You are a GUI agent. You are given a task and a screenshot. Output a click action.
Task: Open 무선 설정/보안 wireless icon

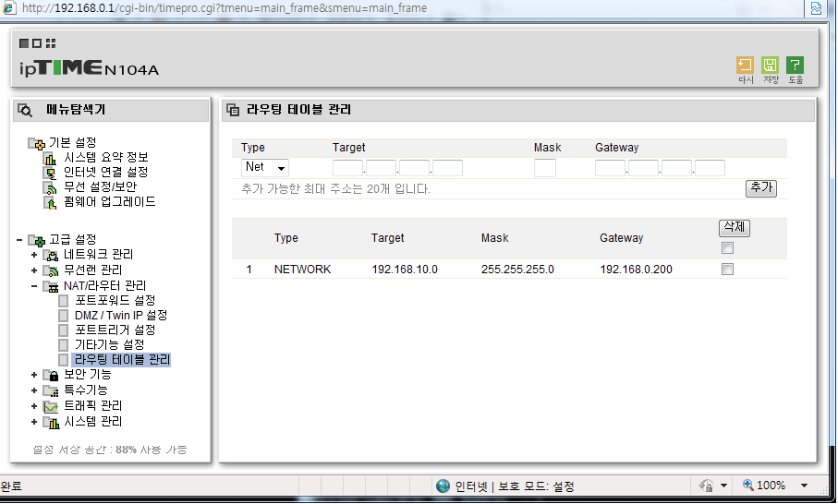50,188
